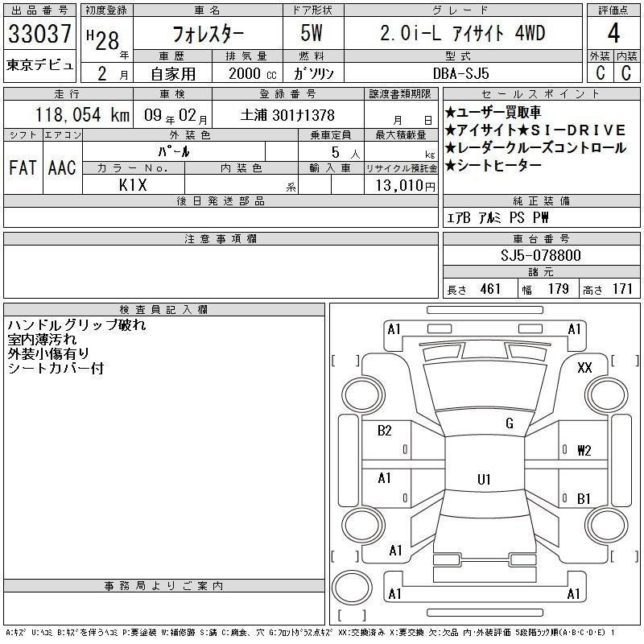The height and width of the screenshot is (644, 644).
Task: Click the mileage value 118,054 km
Action: pos(71,115)
